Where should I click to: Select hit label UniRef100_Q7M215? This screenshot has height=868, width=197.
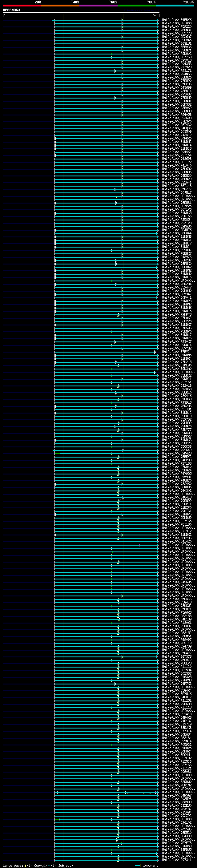pos(177,362)
